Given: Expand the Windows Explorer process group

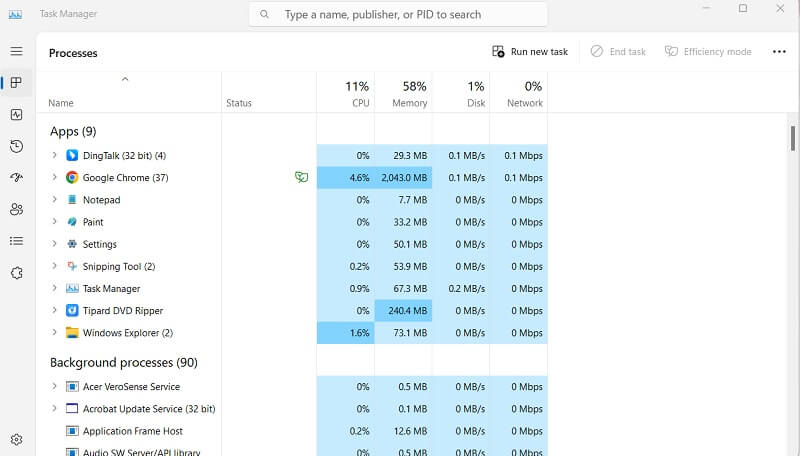Looking at the screenshot, I should point(54,333).
